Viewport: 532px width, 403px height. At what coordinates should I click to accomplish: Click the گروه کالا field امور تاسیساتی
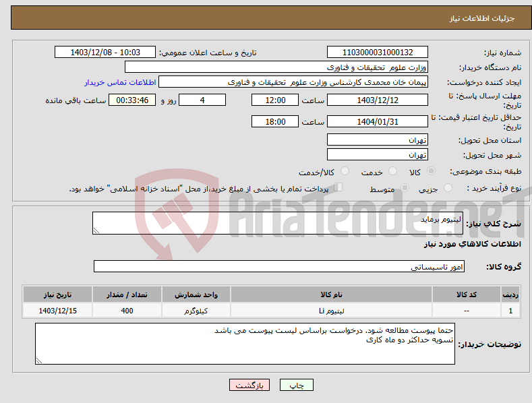tap(279, 267)
